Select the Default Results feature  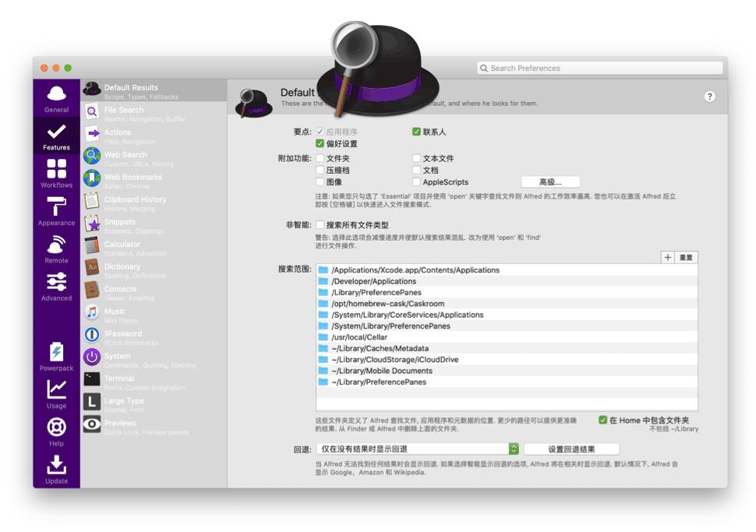tap(154, 90)
